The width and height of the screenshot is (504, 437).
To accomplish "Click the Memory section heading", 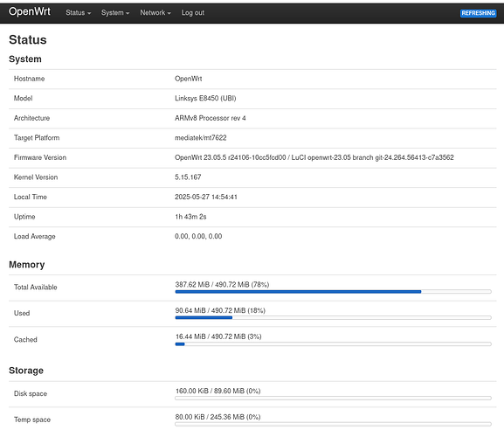I will pyautogui.click(x=27, y=265).
